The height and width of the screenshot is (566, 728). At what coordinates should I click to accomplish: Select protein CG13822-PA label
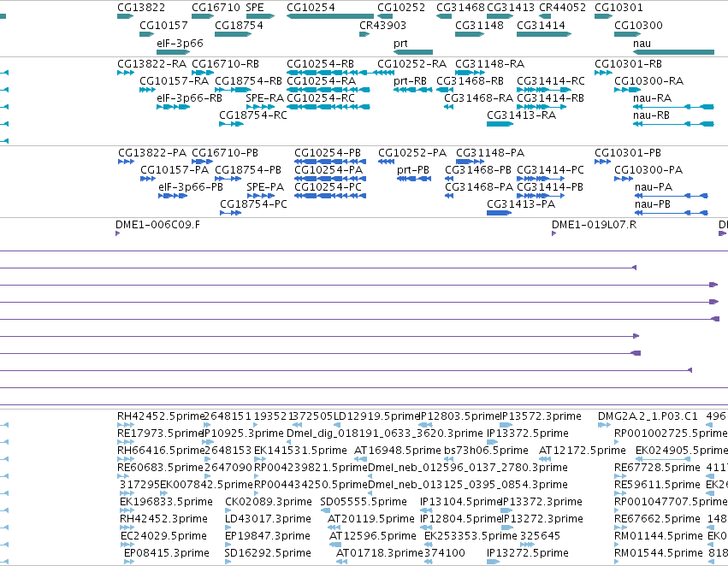[152, 153]
